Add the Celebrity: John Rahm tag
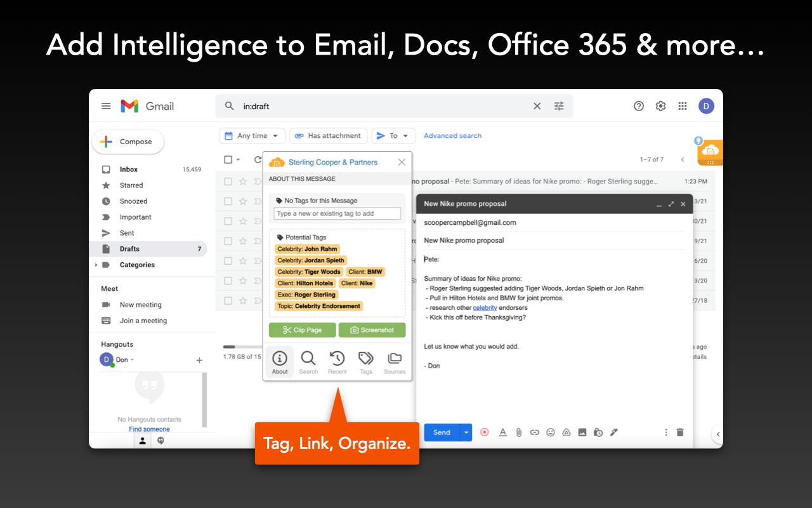Image resolution: width=812 pixels, height=508 pixels. (x=307, y=249)
